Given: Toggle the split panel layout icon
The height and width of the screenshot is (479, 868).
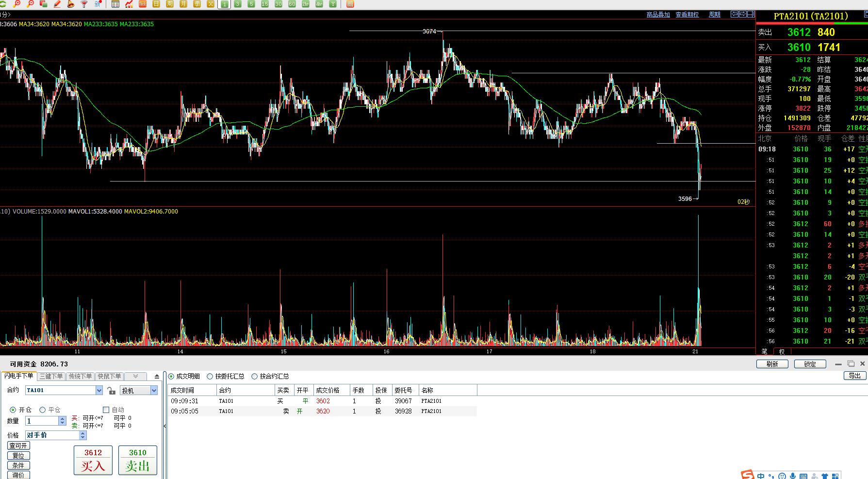Looking at the screenshot, I should pos(751,14).
